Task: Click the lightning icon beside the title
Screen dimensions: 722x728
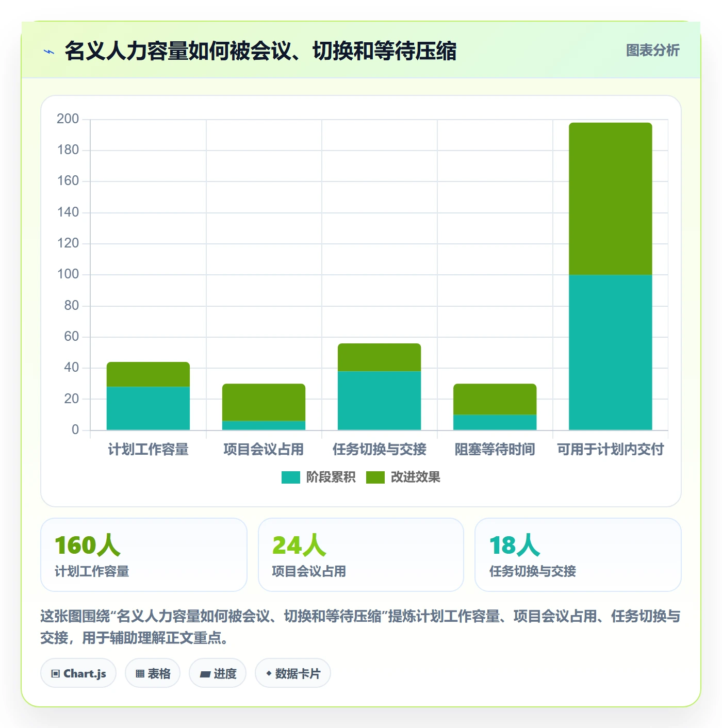Action: (x=49, y=52)
